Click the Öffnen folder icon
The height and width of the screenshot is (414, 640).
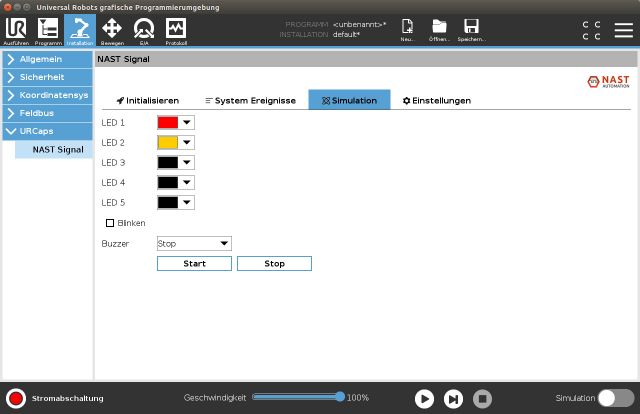439,29
